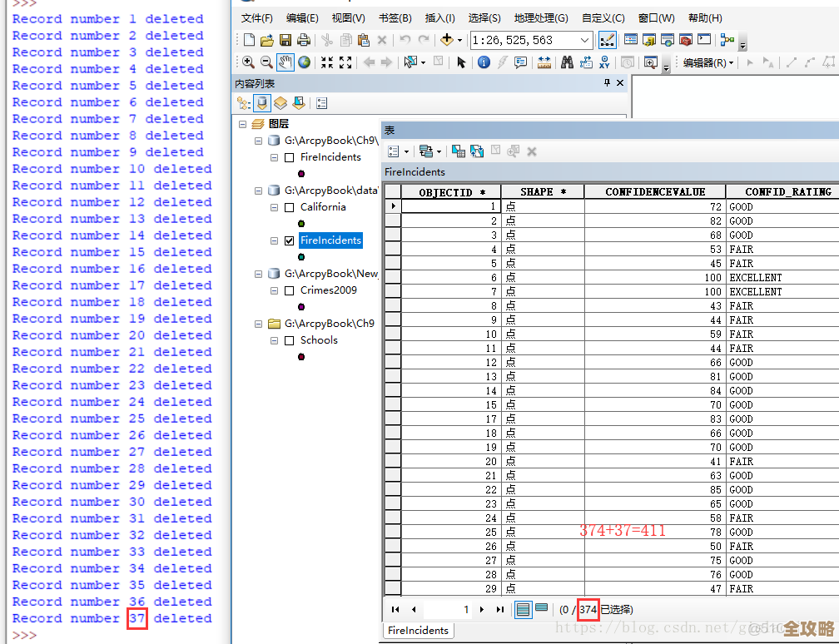Activate the Measure ruler tool
Screen dimensions: 839x644
click(x=544, y=62)
